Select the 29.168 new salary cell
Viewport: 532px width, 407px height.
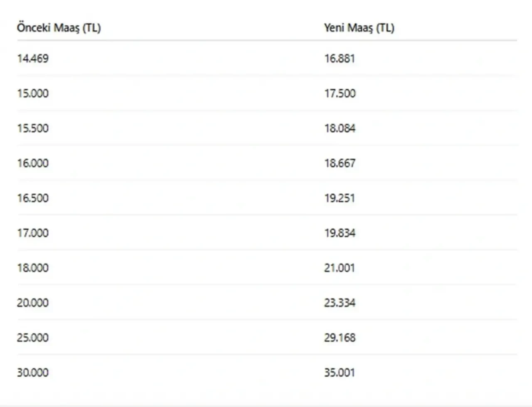coord(340,338)
